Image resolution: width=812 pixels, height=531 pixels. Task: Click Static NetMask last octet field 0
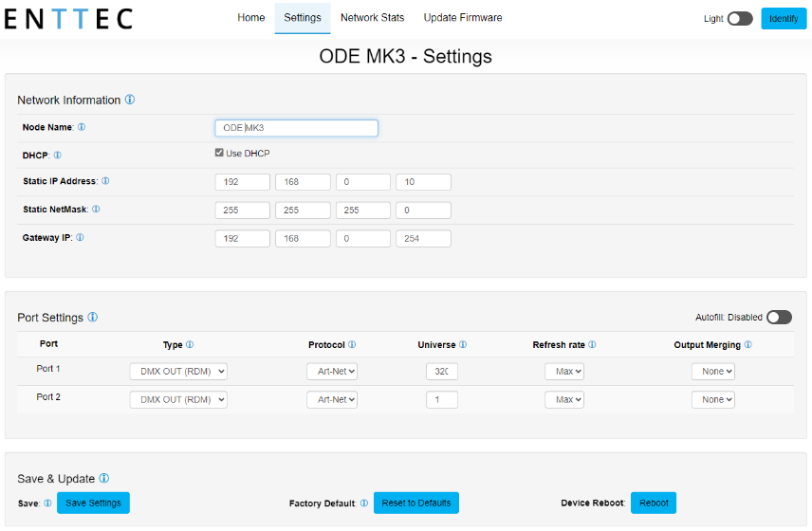click(423, 211)
